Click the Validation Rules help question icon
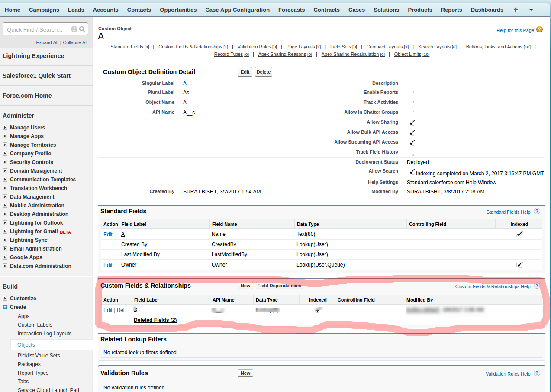Screen dimensions: 551x392 click(537, 373)
